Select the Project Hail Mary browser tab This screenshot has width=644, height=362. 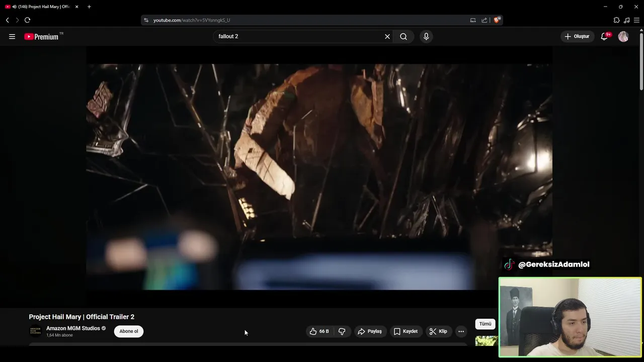43,7
